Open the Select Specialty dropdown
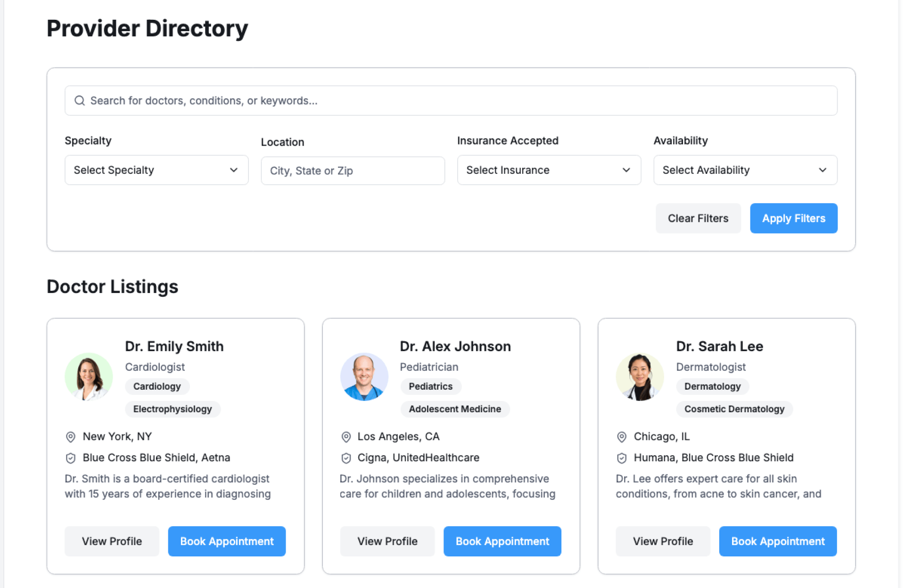Image resolution: width=905 pixels, height=588 pixels. 156,170
